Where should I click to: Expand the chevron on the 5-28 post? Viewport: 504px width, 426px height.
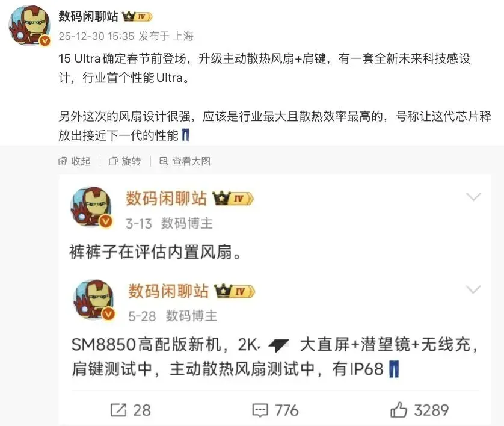point(473,289)
